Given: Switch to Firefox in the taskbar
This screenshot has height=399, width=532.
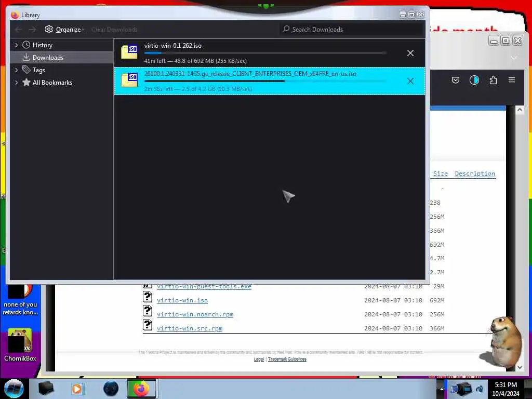Looking at the screenshot, I should coord(141,389).
